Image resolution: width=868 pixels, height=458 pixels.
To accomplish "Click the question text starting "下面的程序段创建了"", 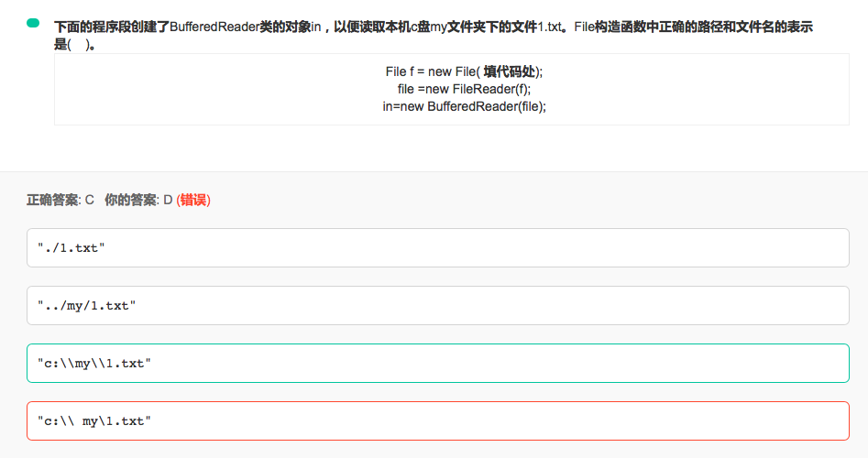I will pyautogui.click(x=434, y=36).
